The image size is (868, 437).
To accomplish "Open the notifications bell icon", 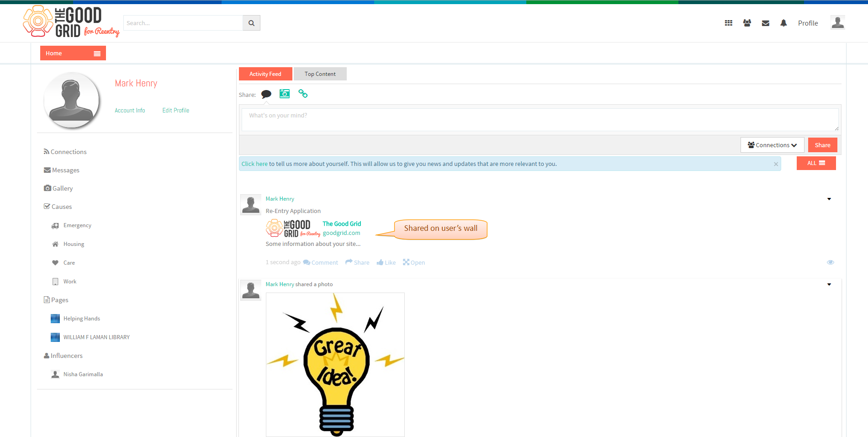I will pyautogui.click(x=783, y=23).
